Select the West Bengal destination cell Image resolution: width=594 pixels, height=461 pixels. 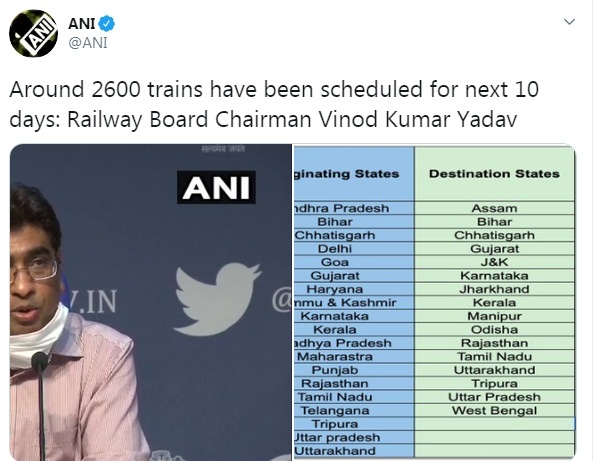pyautogui.click(x=494, y=411)
